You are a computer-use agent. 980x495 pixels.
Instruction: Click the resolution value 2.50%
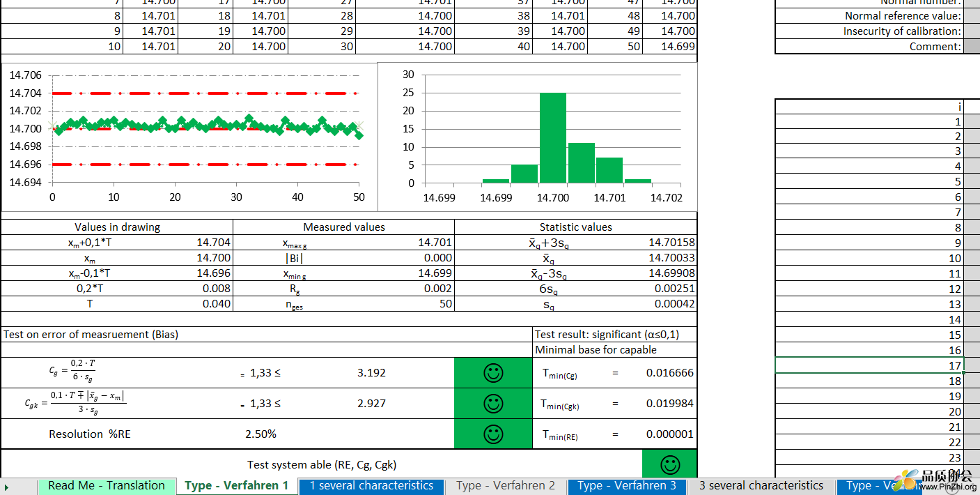click(260, 434)
